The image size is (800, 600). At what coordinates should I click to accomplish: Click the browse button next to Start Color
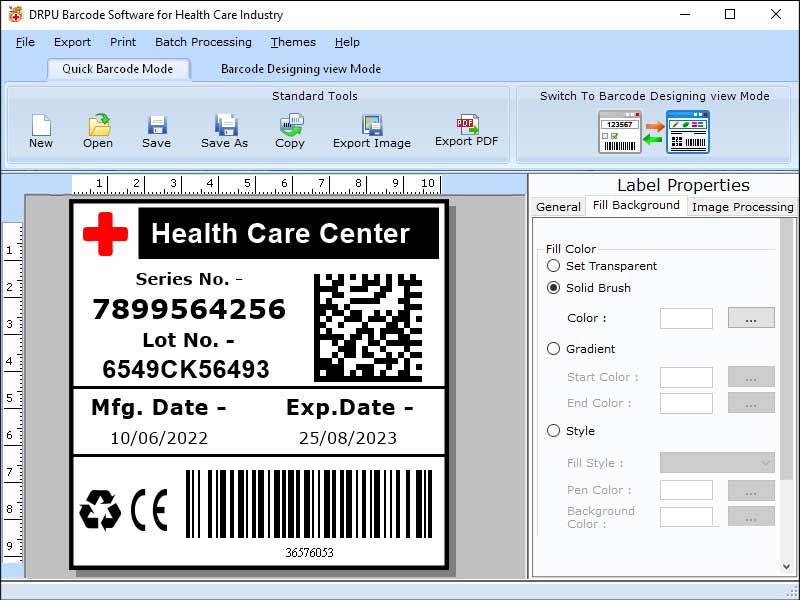point(751,377)
